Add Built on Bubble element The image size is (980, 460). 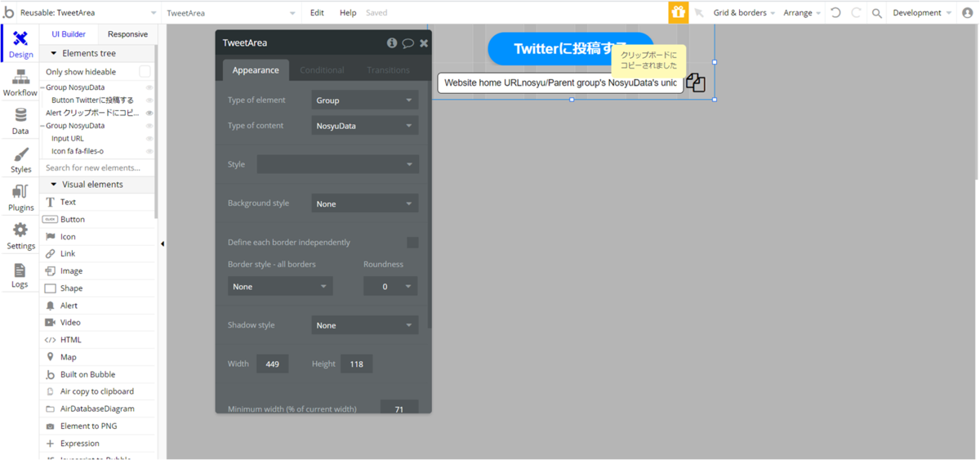tap(97, 374)
